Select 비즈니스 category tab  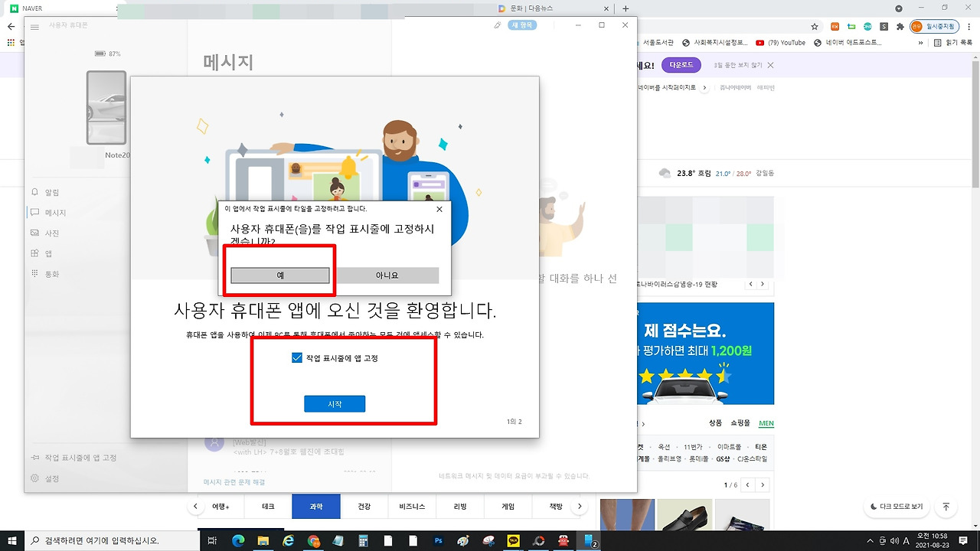tap(412, 507)
